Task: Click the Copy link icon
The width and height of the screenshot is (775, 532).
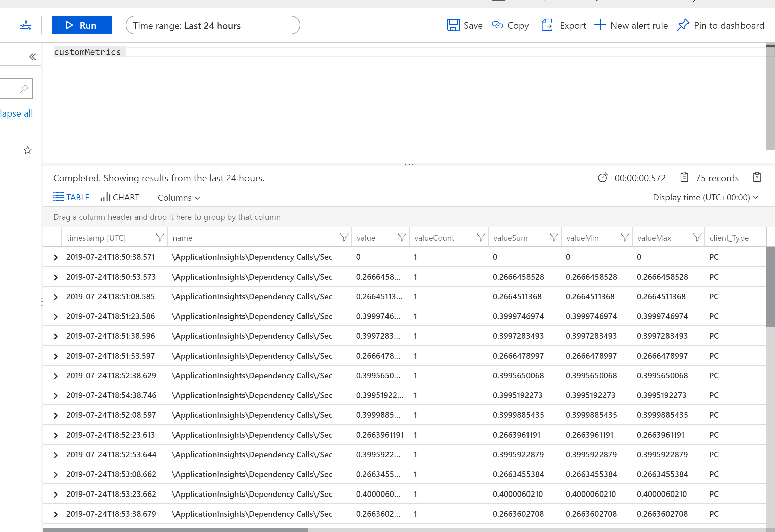Action: point(497,25)
